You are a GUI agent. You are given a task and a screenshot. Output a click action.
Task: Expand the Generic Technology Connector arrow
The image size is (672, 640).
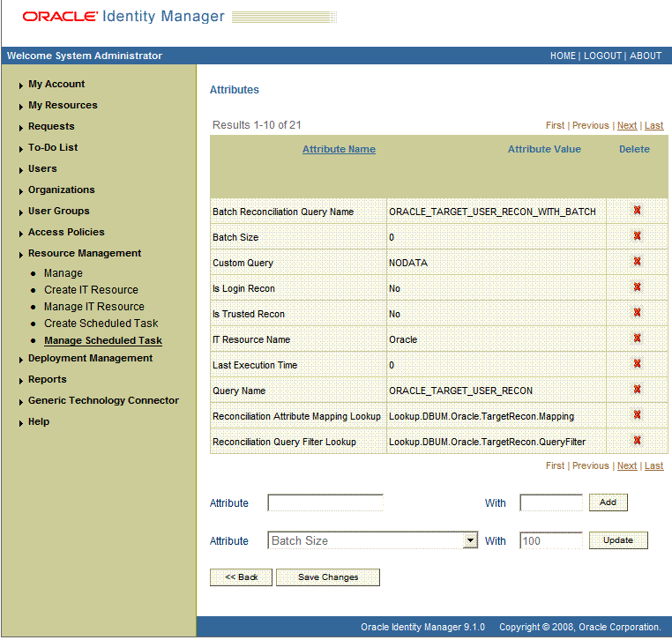(x=20, y=402)
